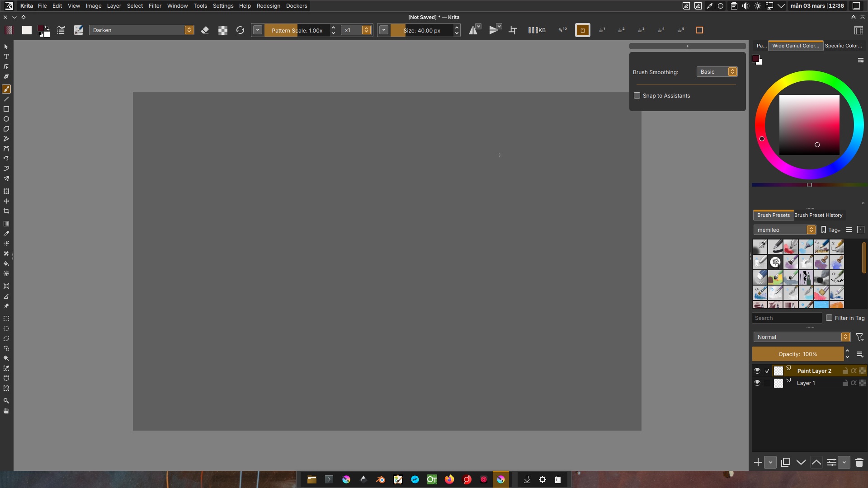Image resolution: width=868 pixels, height=488 pixels.
Task: Click the horizontal mirror tool icon
Action: (473, 30)
